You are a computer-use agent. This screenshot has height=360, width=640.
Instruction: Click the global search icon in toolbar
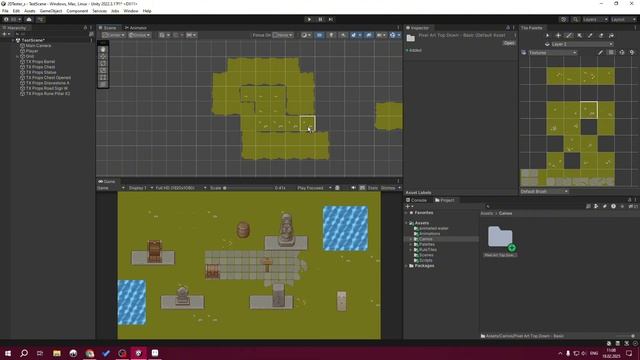(575, 19)
